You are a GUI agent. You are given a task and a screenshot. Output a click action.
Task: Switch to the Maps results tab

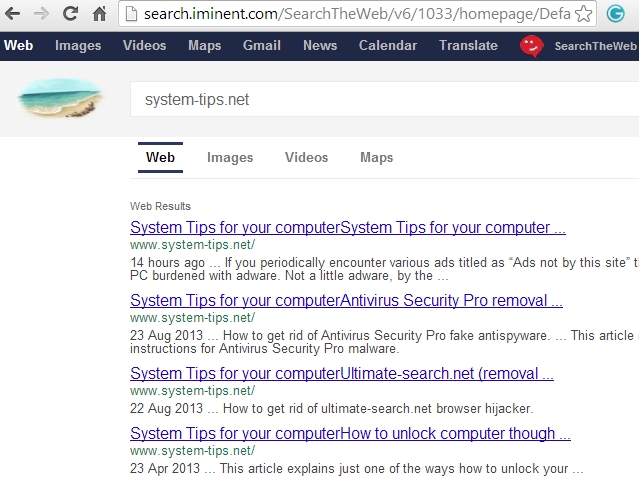[x=376, y=158]
